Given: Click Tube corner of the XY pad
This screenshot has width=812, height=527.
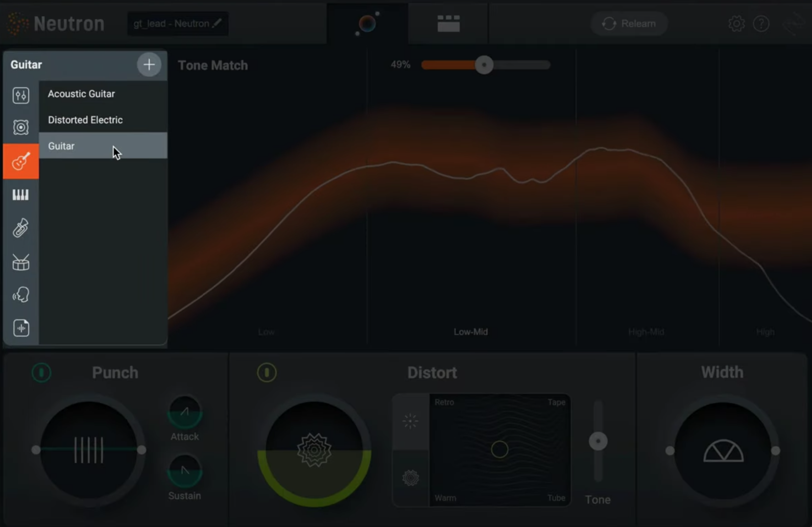Looking at the screenshot, I should pos(556,498).
